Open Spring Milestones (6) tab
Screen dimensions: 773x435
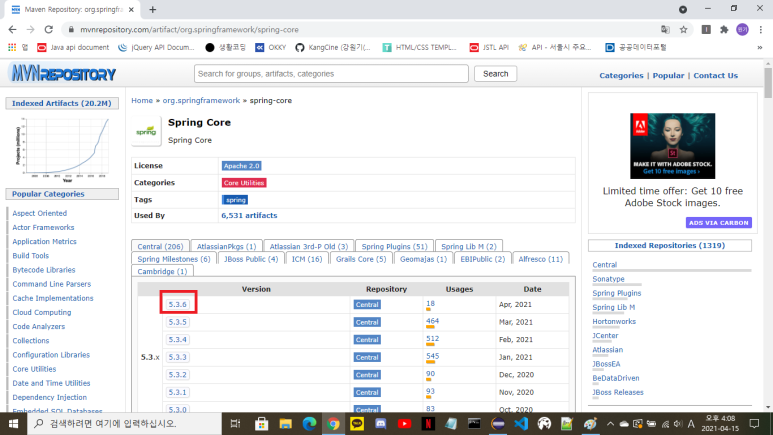[x=174, y=259]
